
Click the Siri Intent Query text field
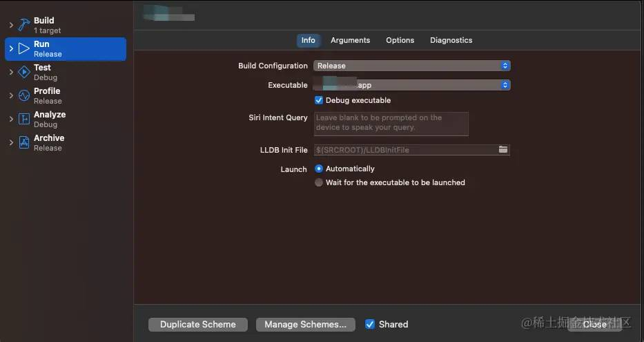(391, 123)
